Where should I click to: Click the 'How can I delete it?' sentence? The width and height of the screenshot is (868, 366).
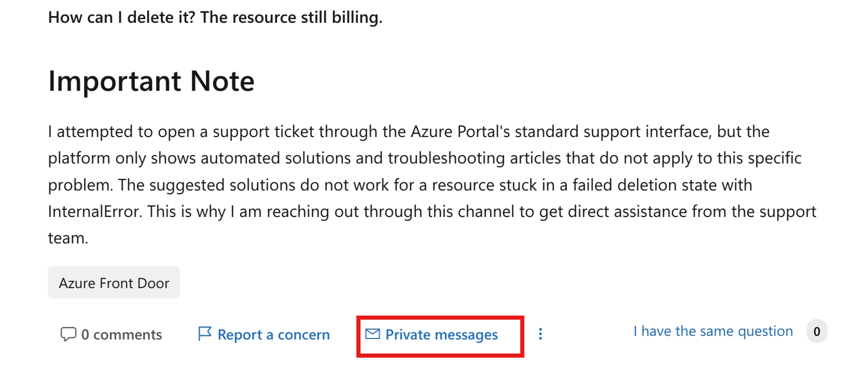tap(122, 18)
